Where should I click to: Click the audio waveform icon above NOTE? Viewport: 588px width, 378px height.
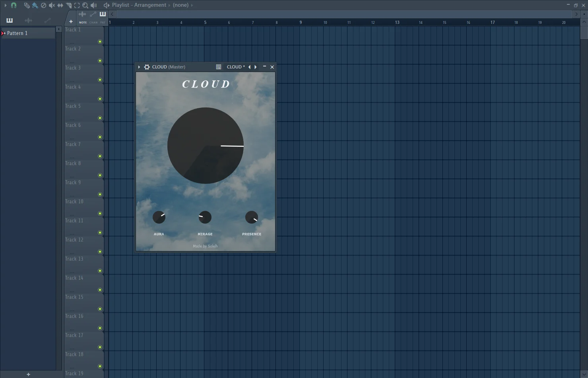(82, 14)
